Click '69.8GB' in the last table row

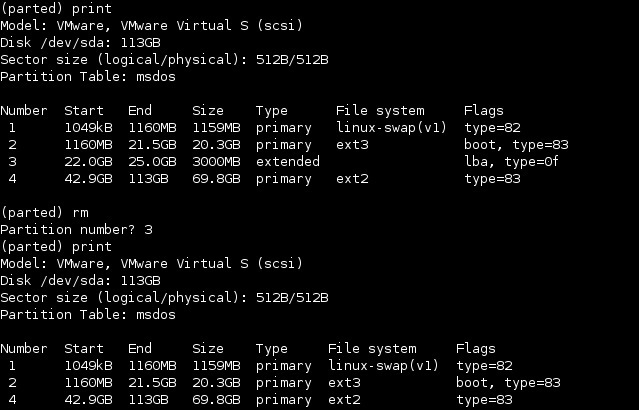coord(216,400)
